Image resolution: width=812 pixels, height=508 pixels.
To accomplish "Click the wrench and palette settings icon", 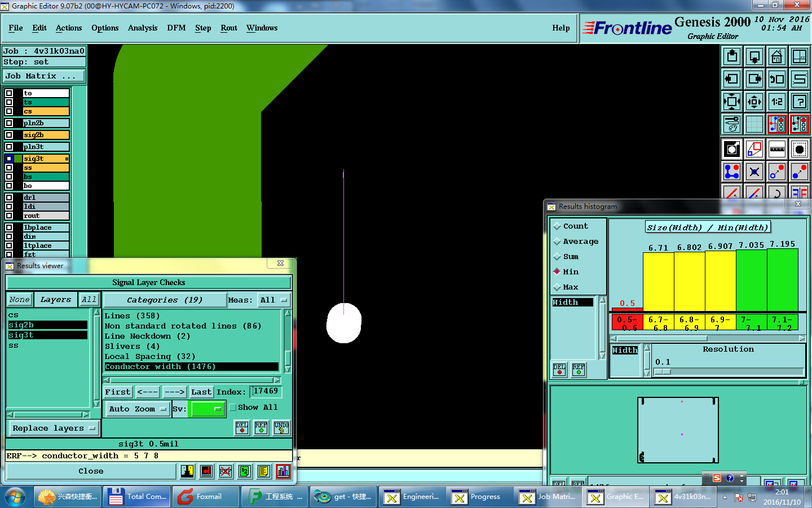I will coord(732,124).
